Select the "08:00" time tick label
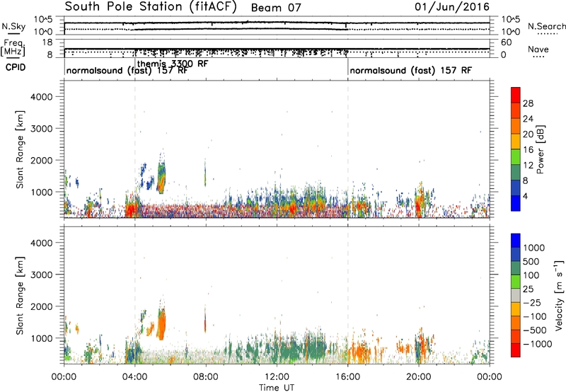 click(x=206, y=377)
